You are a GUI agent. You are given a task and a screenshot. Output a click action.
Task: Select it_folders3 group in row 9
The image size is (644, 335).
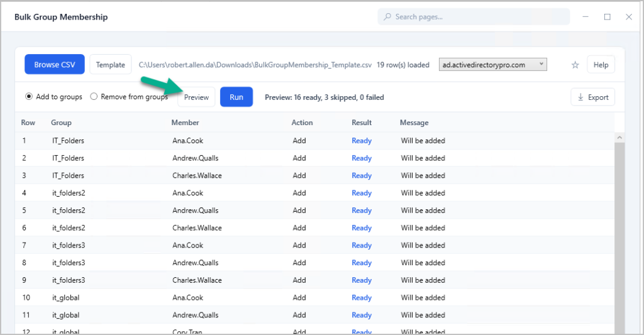(69, 280)
